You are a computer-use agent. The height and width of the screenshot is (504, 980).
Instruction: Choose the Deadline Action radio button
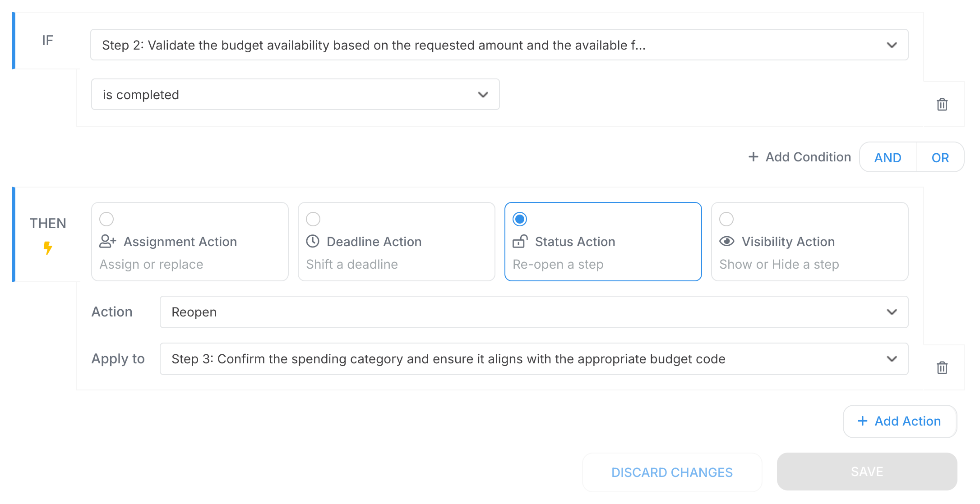tap(313, 219)
